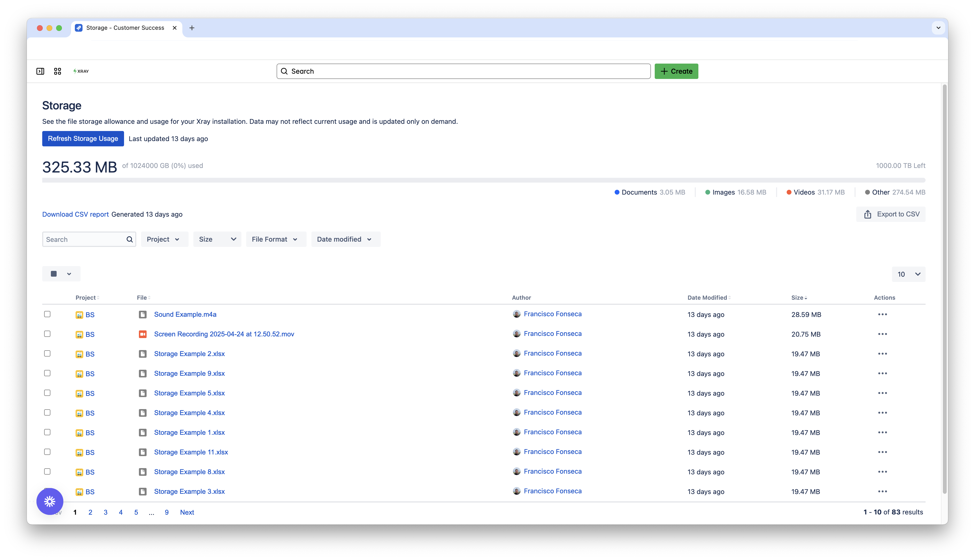This screenshot has width=975, height=560.
Task: Sort table by Project column
Action: (87, 298)
